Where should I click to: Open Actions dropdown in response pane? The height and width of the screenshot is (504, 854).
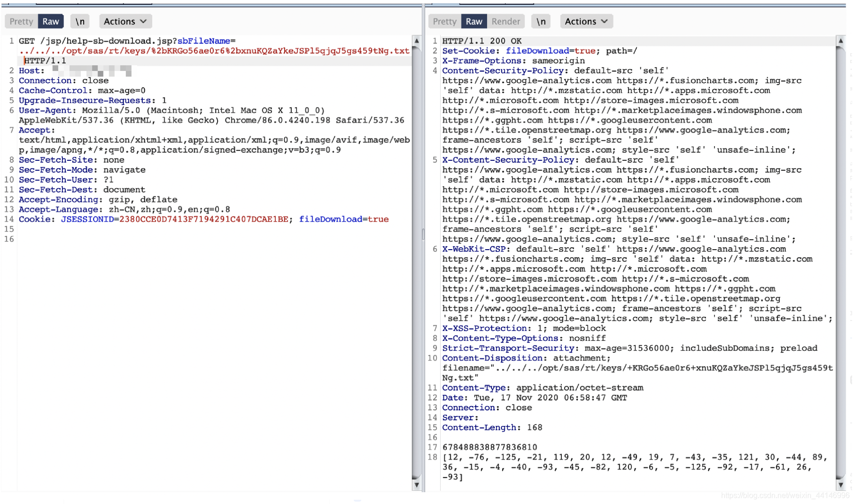tap(586, 21)
